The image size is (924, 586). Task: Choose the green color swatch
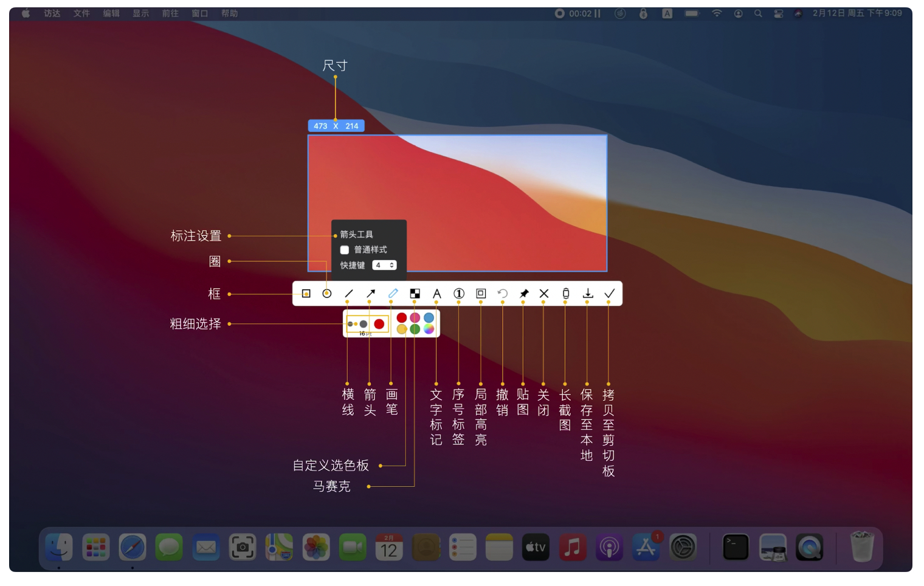point(415,329)
